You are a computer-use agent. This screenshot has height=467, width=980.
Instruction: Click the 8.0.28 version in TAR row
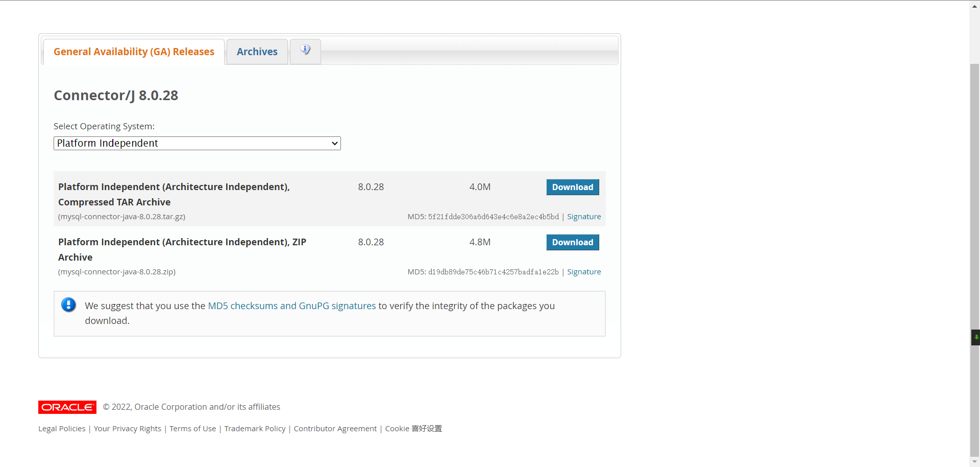coord(371,187)
